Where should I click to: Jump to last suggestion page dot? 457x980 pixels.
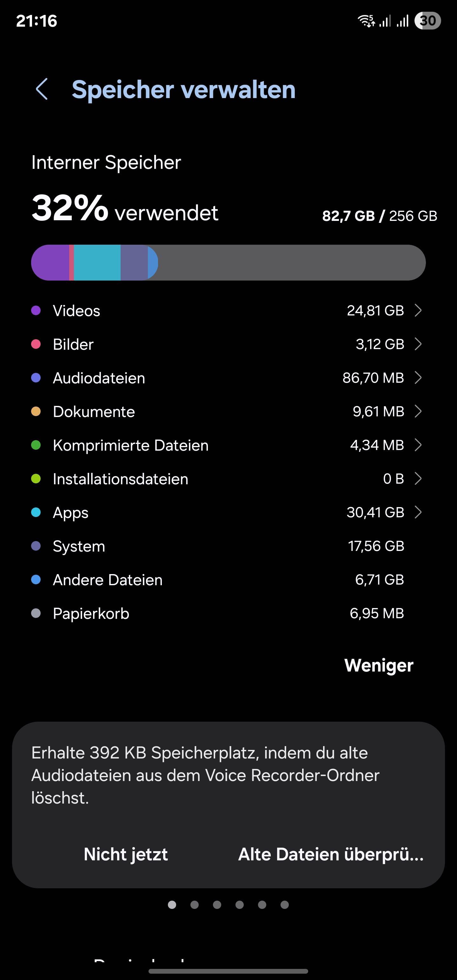(x=285, y=905)
